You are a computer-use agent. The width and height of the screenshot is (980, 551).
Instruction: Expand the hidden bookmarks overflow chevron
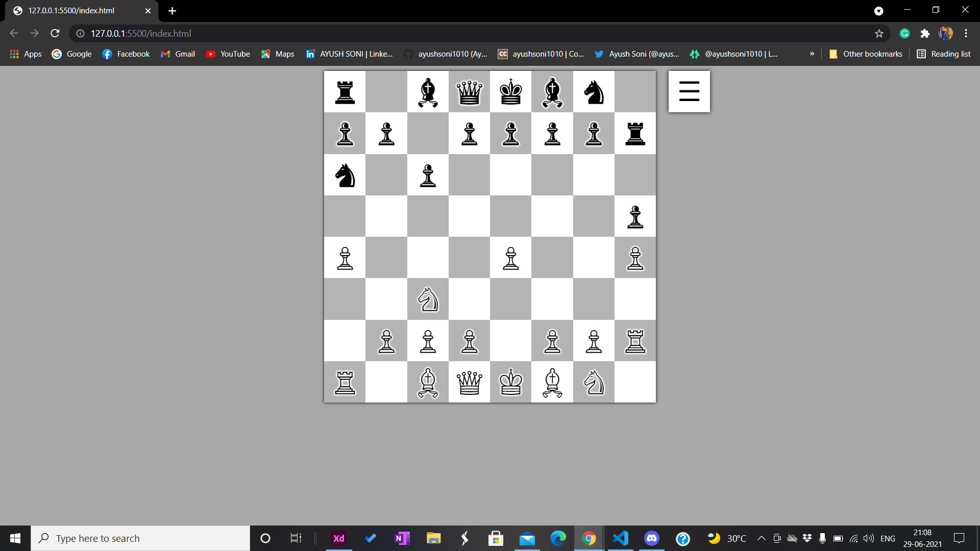812,54
